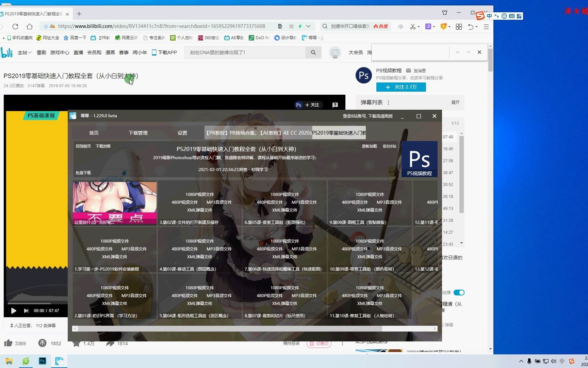Open the QR code icon in address bar
Screen dimensions: 588x368
[291, 26]
